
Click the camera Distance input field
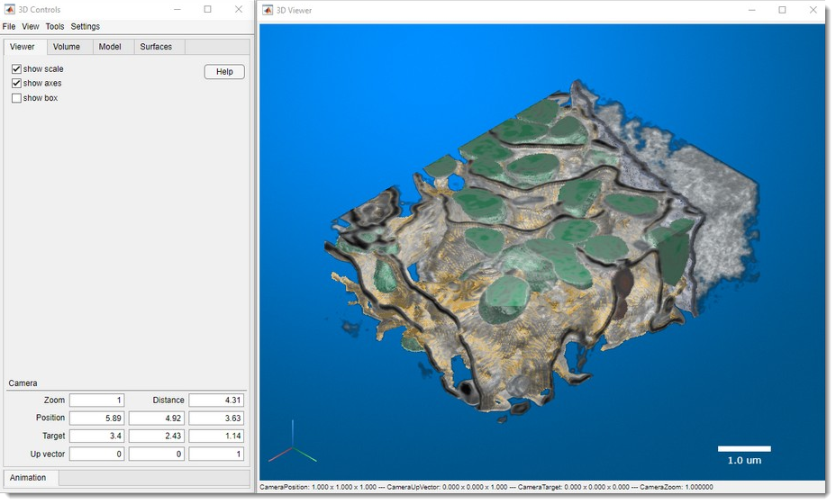216,400
